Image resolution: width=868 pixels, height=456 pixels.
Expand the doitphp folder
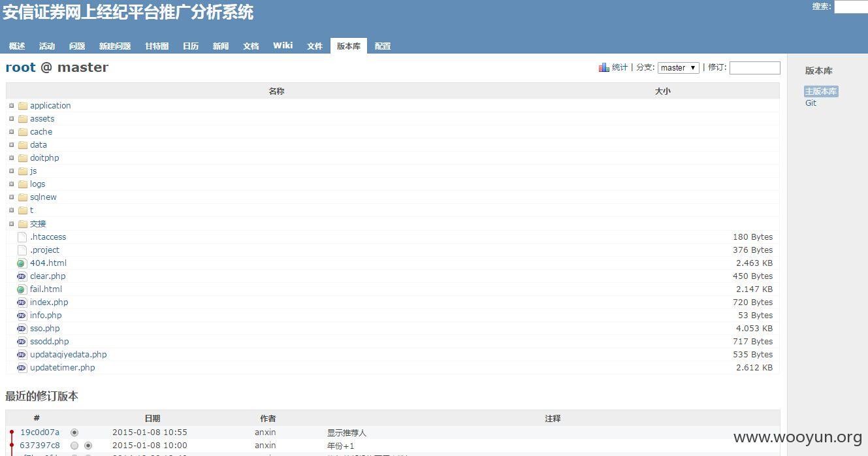coord(11,157)
